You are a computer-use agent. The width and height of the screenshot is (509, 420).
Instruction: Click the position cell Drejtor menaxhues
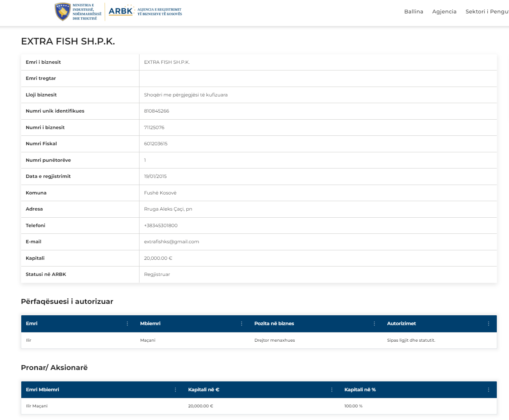(x=275, y=340)
